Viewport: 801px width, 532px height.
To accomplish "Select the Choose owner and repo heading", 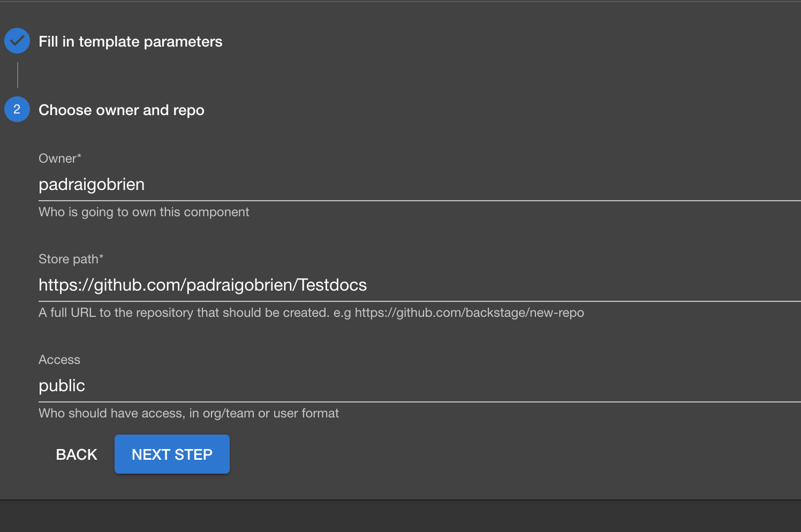I will point(122,110).
